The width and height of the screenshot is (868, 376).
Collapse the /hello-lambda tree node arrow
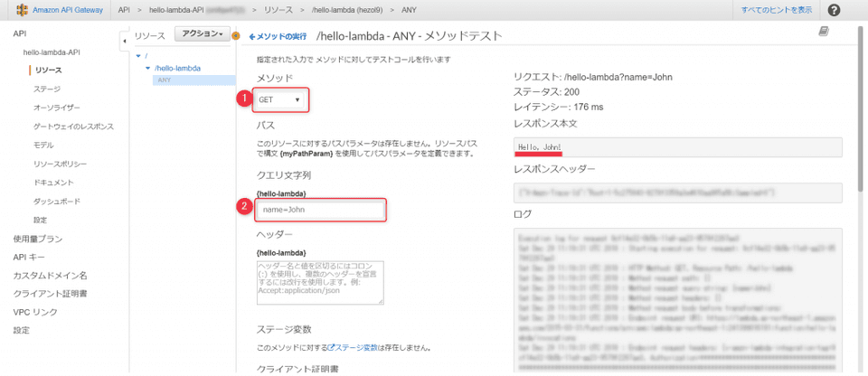point(147,68)
